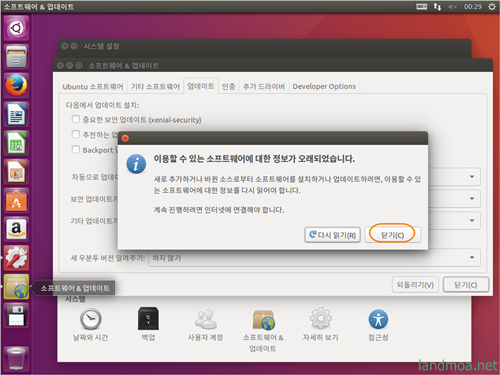Open the Files manager in launcher
Image resolution: width=500 pixels, height=375 pixels.
pos(16,56)
